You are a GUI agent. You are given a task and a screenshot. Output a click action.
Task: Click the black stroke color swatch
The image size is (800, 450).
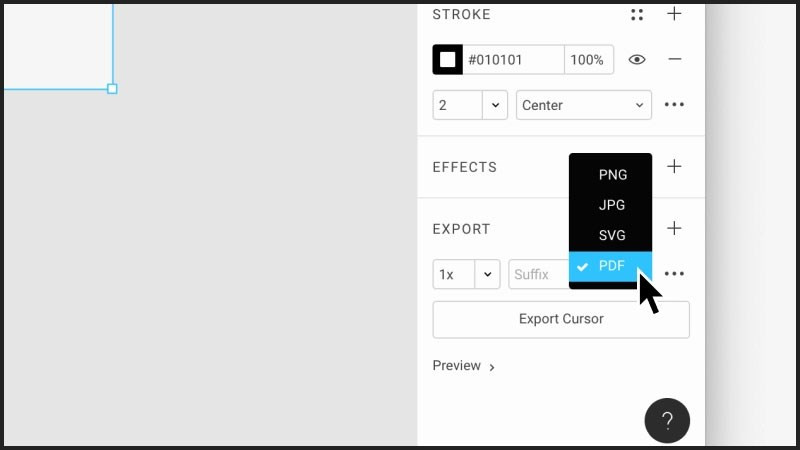(447, 60)
